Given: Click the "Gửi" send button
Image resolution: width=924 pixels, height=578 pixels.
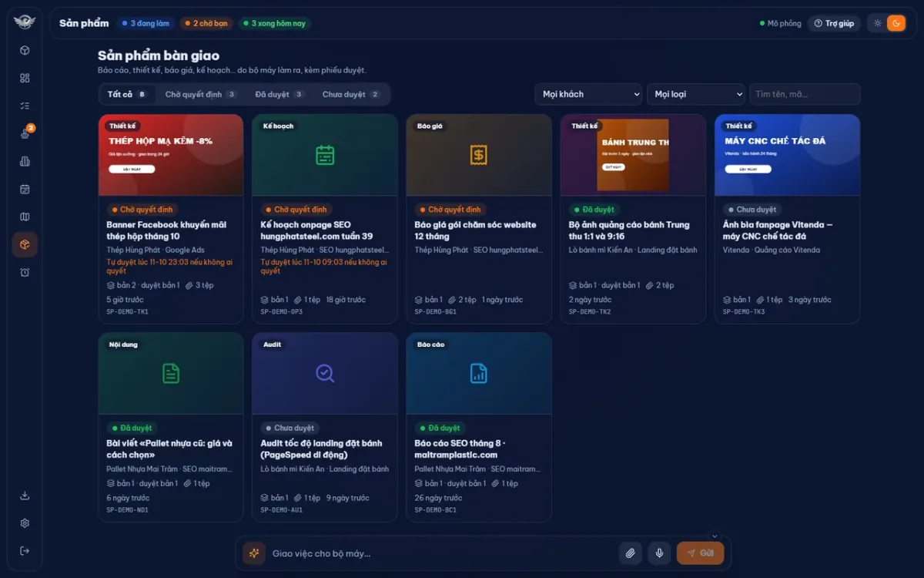Looking at the screenshot, I should (x=701, y=553).
